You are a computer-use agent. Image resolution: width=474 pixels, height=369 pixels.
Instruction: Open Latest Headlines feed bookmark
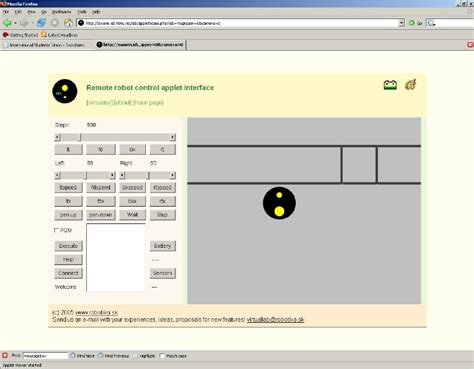pyautogui.click(x=59, y=35)
